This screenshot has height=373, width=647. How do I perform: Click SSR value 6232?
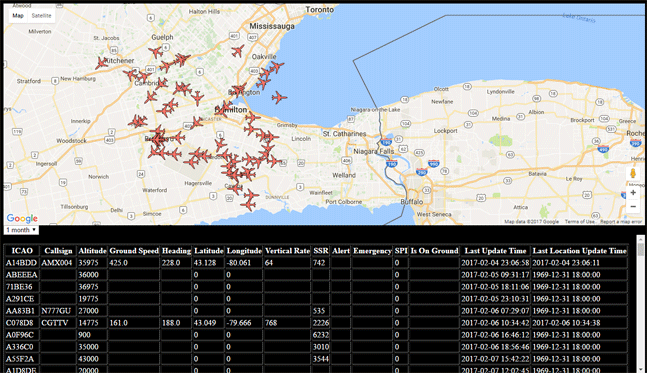click(x=321, y=335)
